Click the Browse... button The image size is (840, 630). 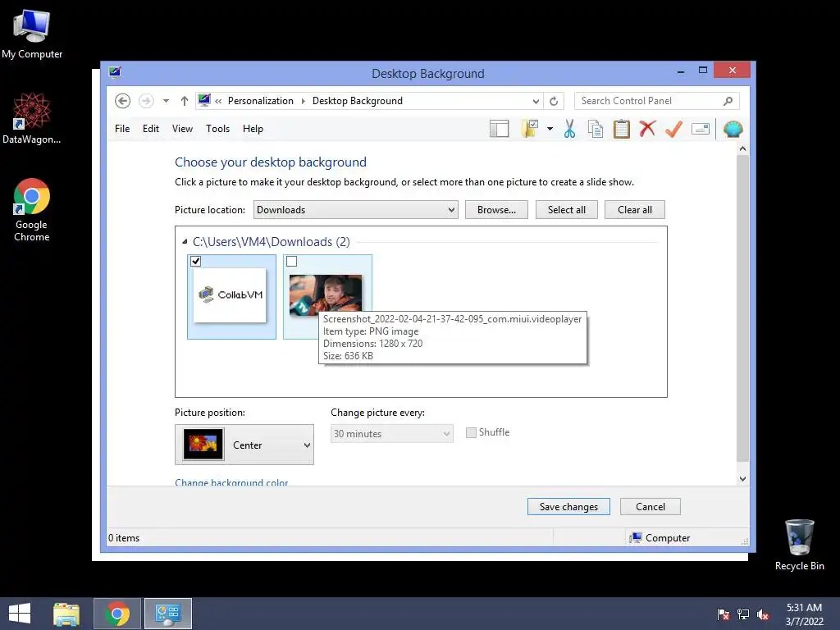point(496,209)
